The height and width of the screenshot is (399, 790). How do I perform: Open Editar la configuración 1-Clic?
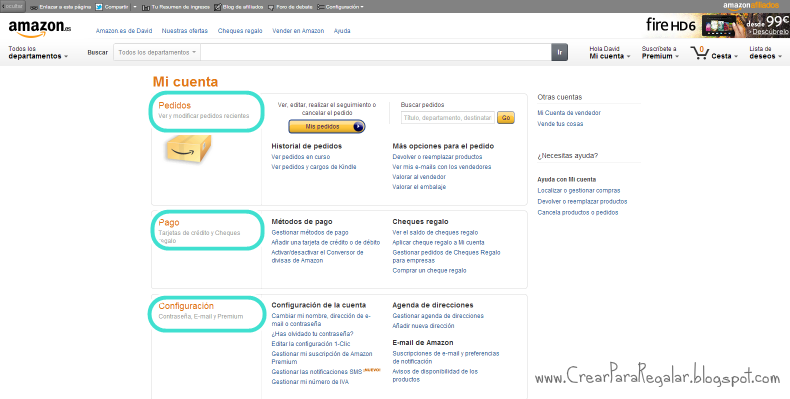pyautogui.click(x=311, y=344)
